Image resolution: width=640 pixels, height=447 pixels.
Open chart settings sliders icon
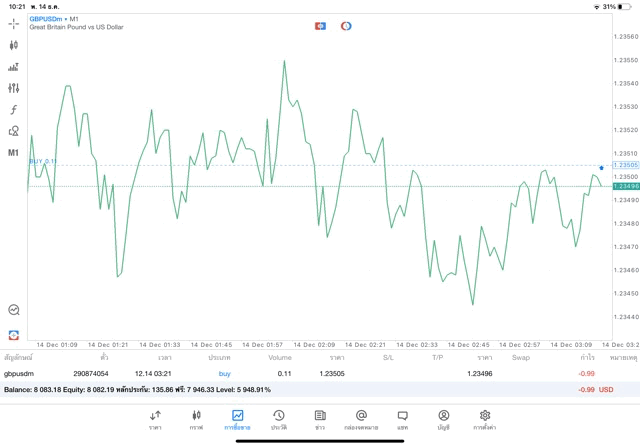(13, 88)
